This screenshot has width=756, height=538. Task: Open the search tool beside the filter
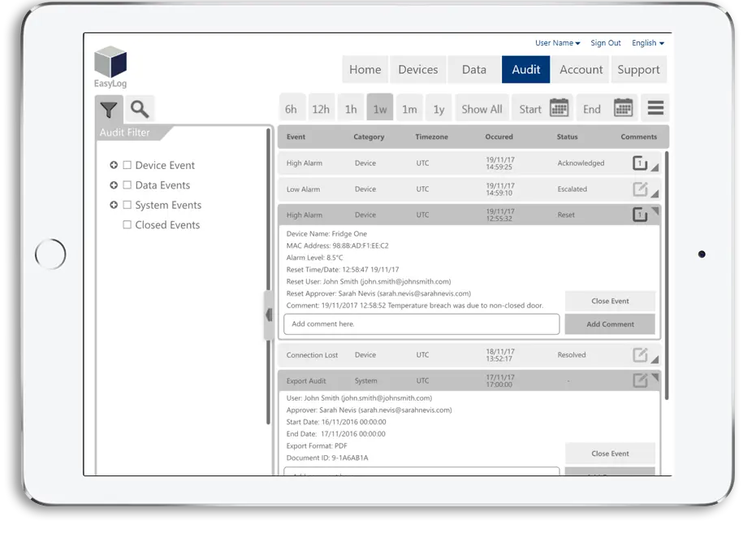pos(138,107)
